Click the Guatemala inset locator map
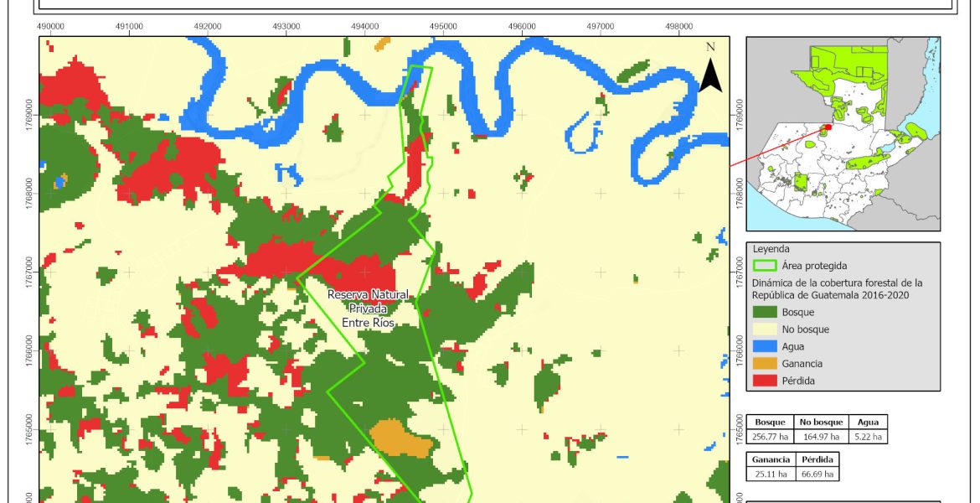 (x=843, y=133)
